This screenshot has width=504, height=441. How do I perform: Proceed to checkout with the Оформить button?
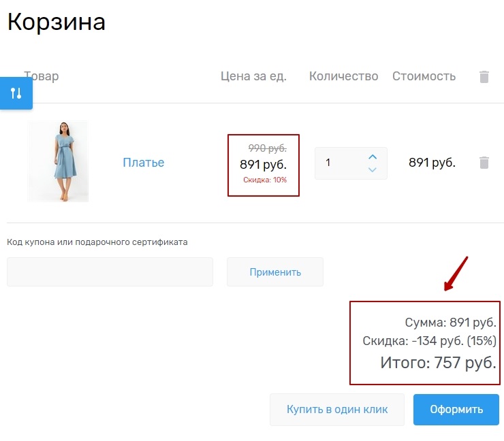point(456,409)
